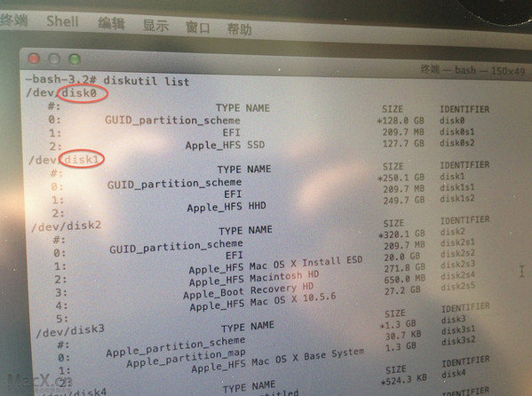Click the Apple_Boot Recovery HD entry

(248, 291)
